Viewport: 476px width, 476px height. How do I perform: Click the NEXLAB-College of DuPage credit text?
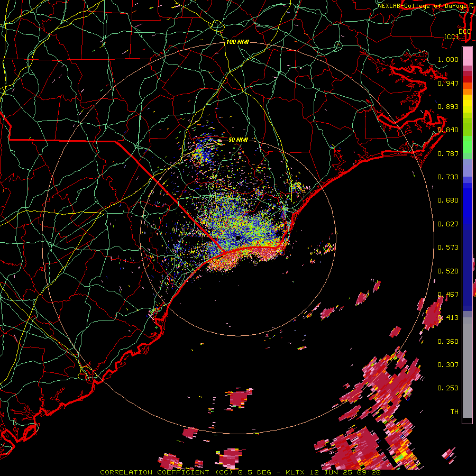point(422,6)
